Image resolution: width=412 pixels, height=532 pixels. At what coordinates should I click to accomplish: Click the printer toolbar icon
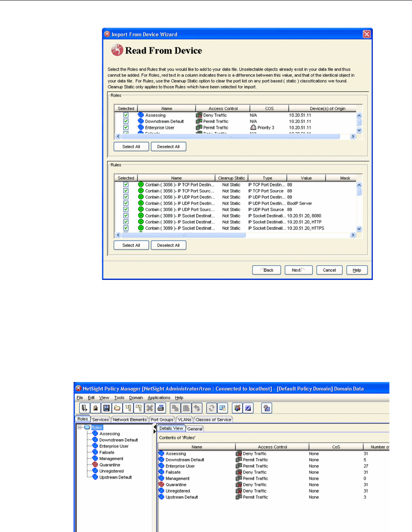(x=161, y=408)
